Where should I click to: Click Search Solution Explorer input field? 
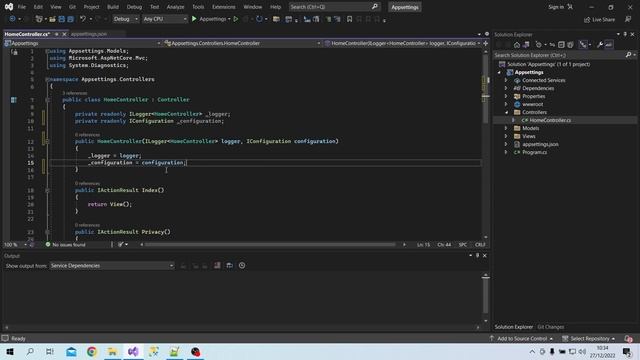[559, 55]
